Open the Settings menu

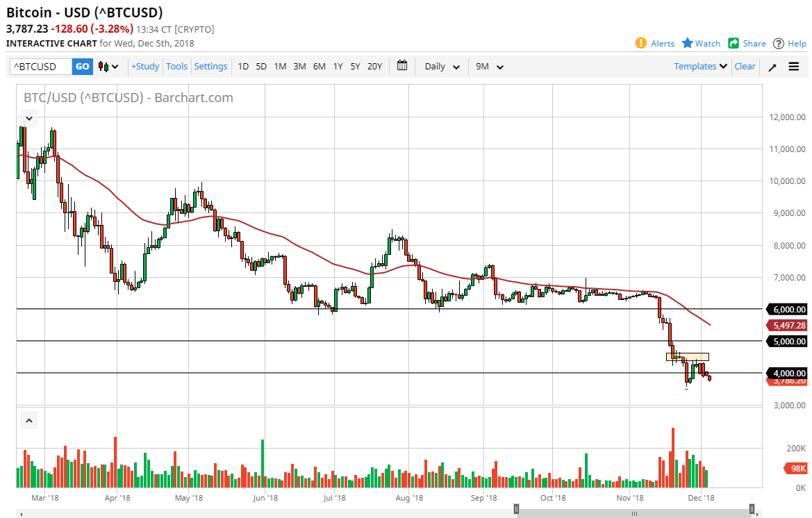pos(210,66)
